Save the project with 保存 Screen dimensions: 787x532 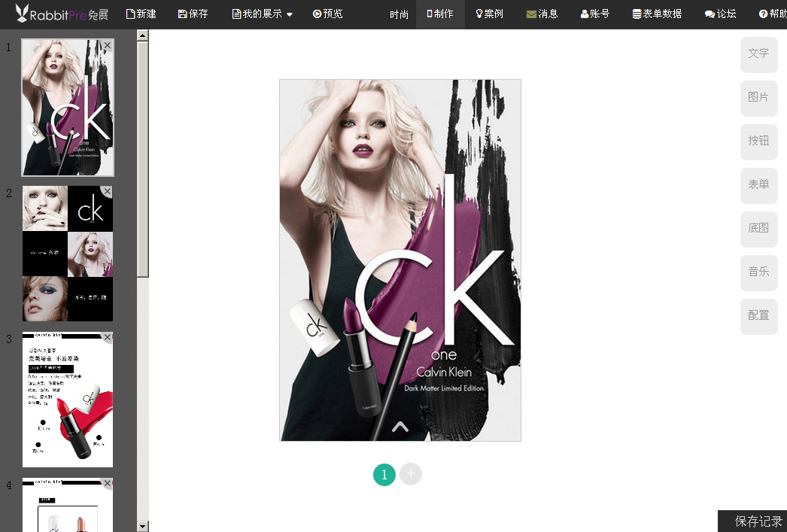point(193,14)
